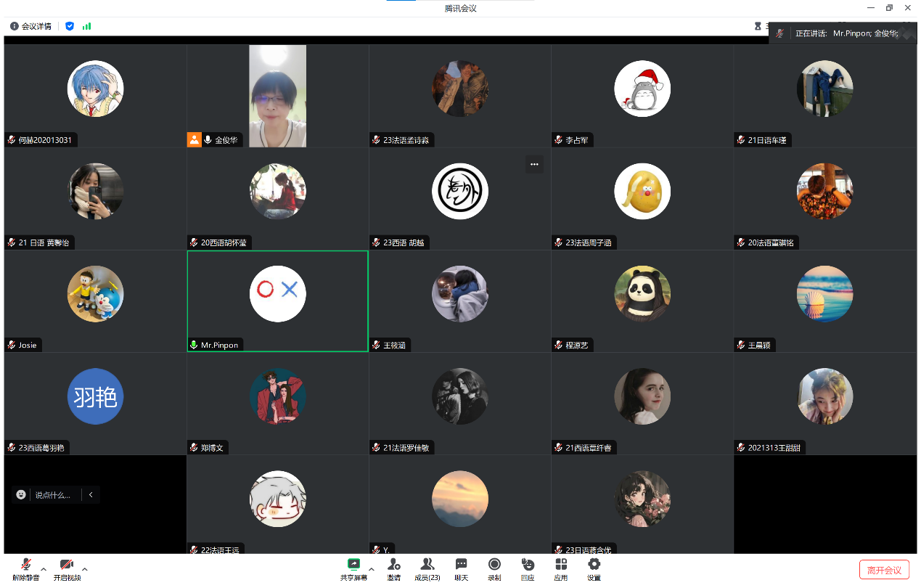
Task: Start Recording (录制)
Action: click(x=494, y=564)
